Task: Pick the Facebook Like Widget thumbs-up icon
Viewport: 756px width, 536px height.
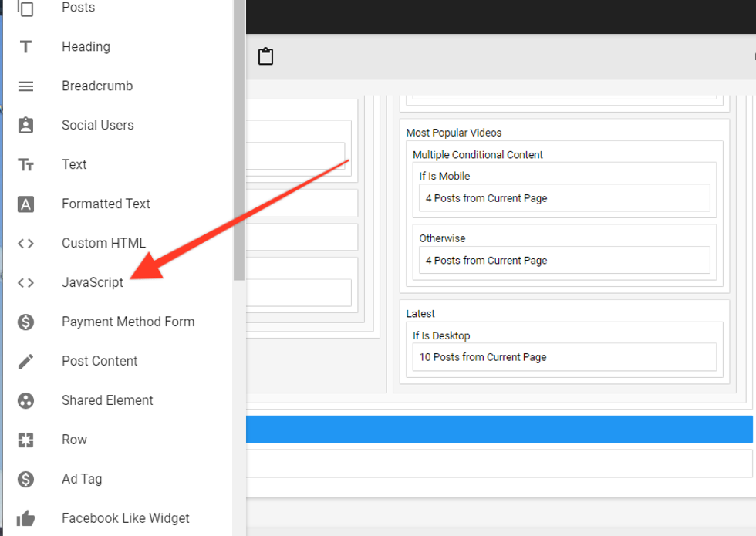Action: pyautogui.click(x=25, y=519)
